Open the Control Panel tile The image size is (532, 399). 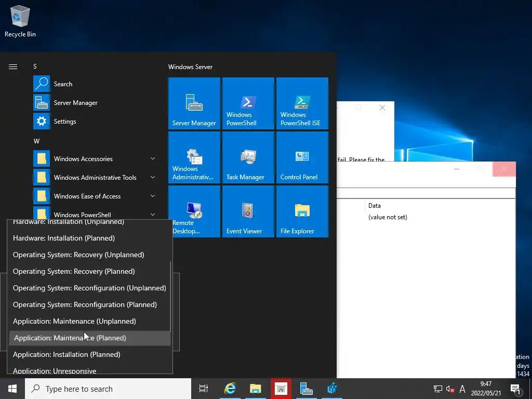pyautogui.click(x=302, y=157)
